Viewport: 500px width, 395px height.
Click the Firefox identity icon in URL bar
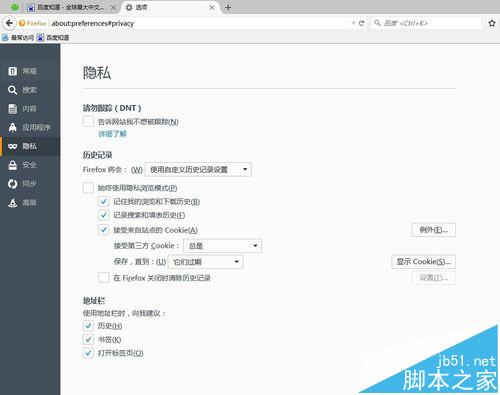coord(22,23)
